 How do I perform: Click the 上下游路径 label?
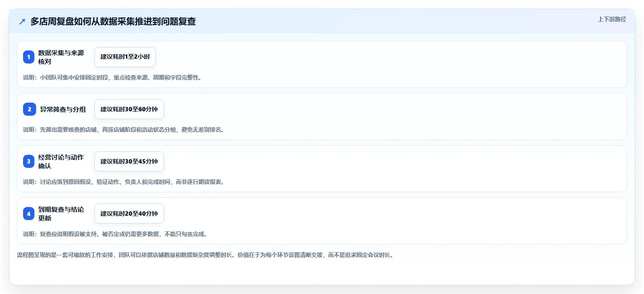[x=612, y=19]
